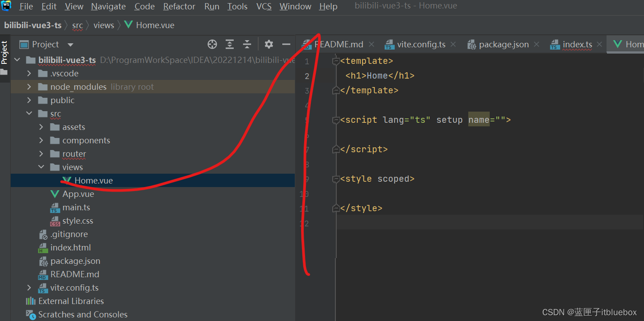Expand the .vscode folder
Image resolution: width=644 pixels, height=321 pixels.
tap(29, 73)
